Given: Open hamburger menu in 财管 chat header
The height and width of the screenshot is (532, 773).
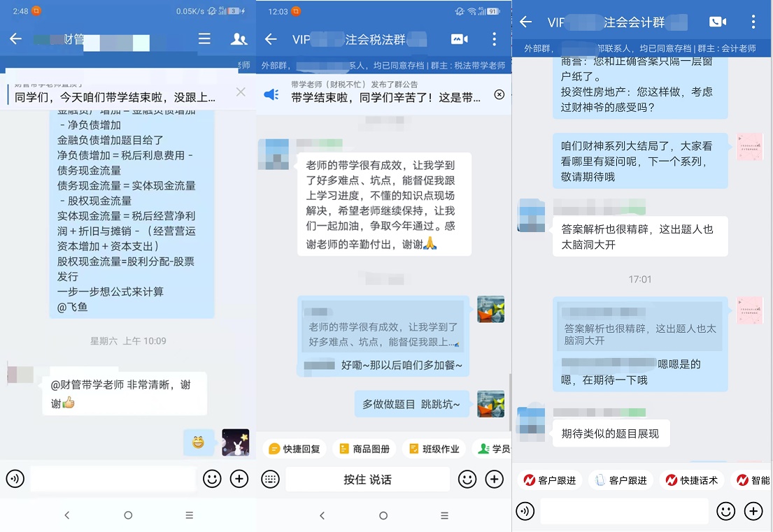Looking at the screenshot, I should tap(204, 39).
